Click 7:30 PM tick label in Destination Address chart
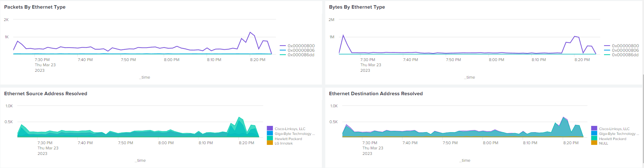 (370, 143)
